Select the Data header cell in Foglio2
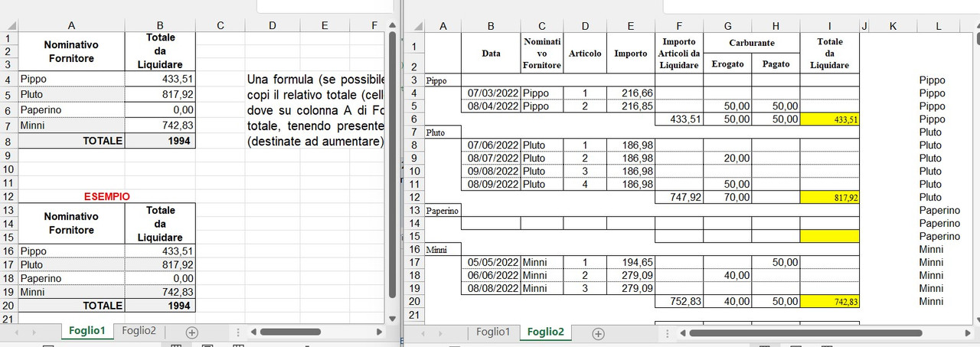Screen dimensions: 980x347 (x=491, y=54)
